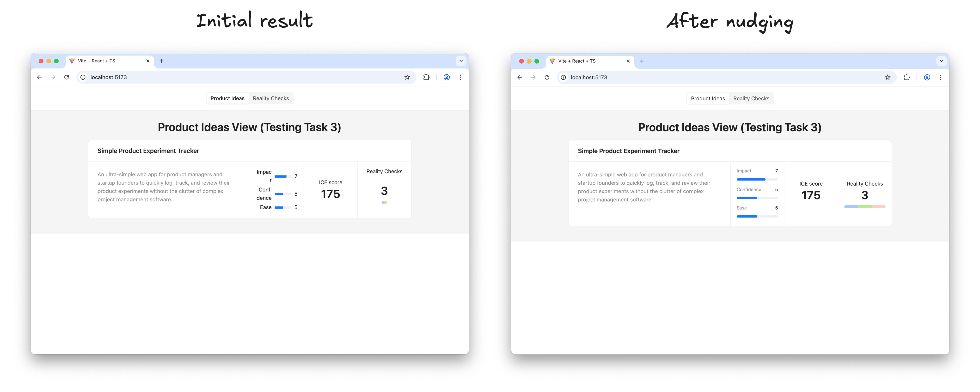The height and width of the screenshot is (392, 980).
Task: Click the forward navigation arrow
Action: click(x=53, y=77)
